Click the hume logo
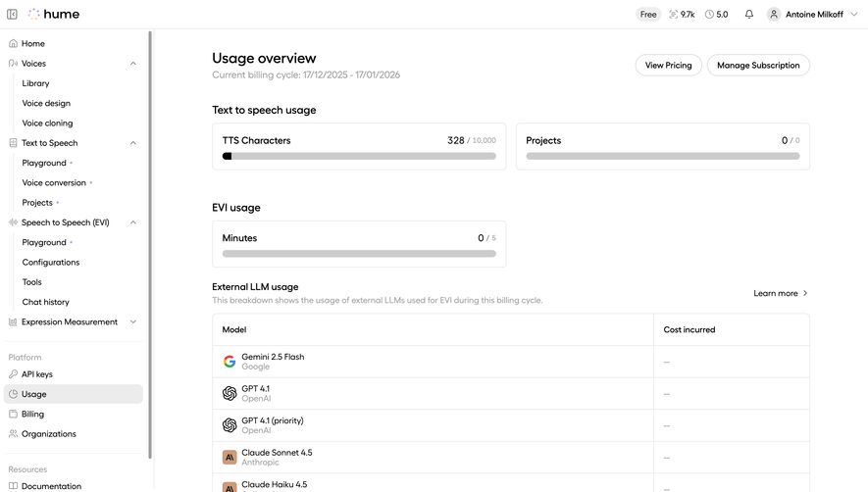This screenshot has height=492, width=868. 54,15
